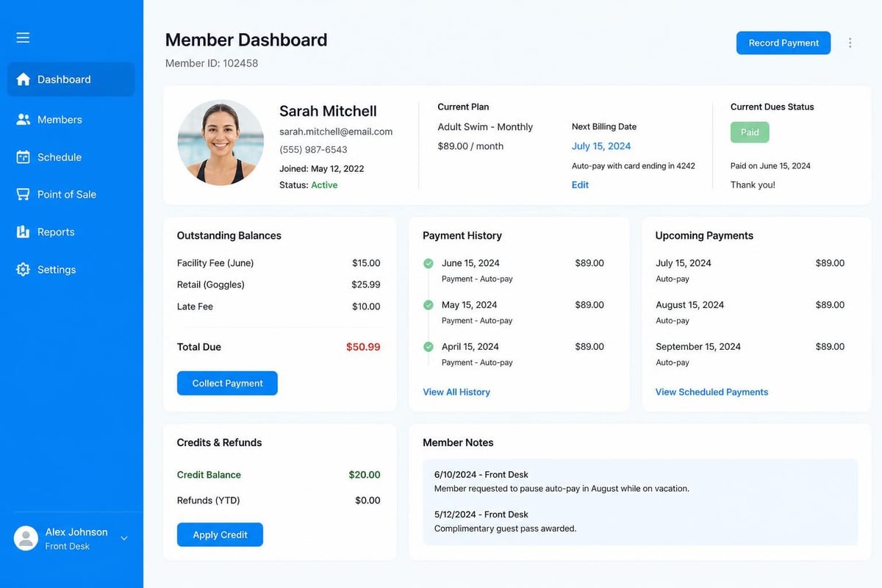
Task: Click the Sarah Mitchell name heading
Action: pyautogui.click(x=328, y=111)
